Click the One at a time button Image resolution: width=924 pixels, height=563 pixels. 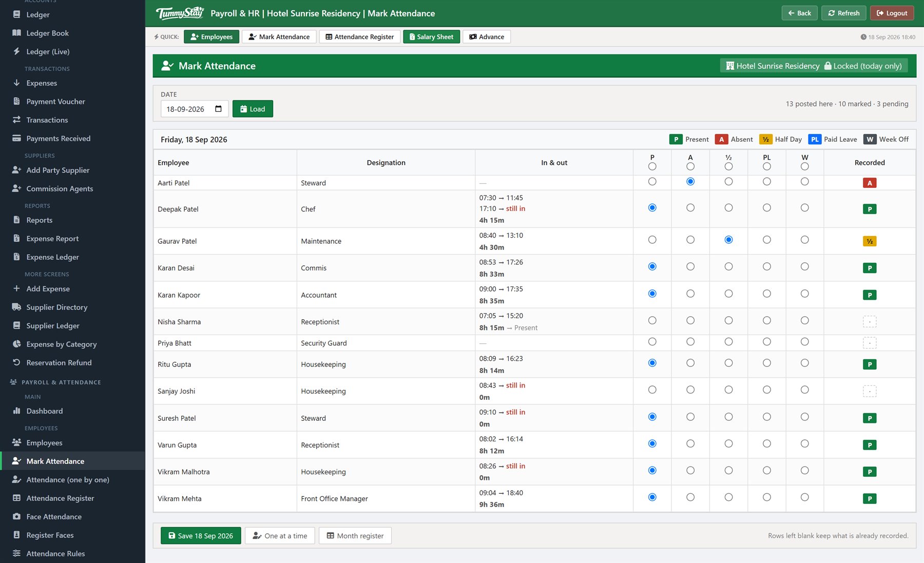pos(280,536)
